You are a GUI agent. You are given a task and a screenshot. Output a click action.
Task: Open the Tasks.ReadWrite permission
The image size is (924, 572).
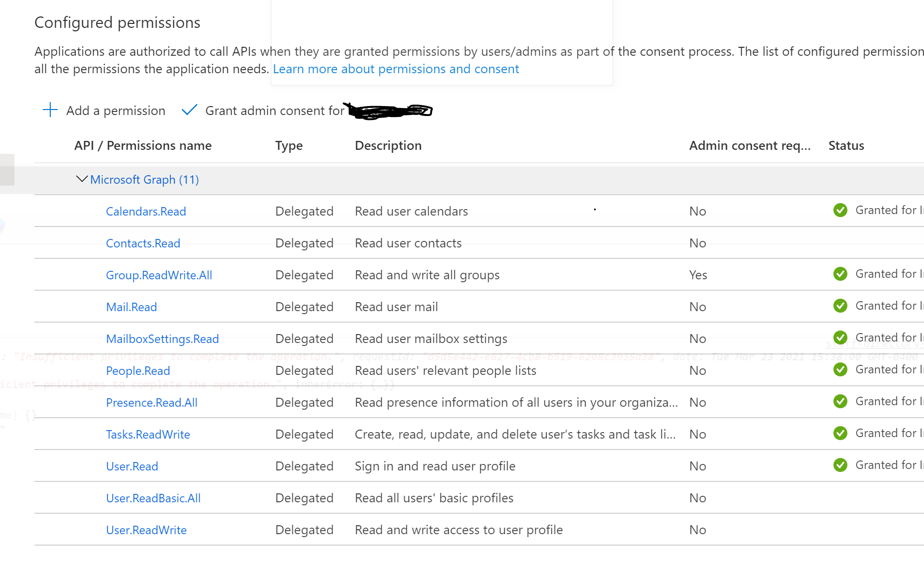click(x=148, y=435)
